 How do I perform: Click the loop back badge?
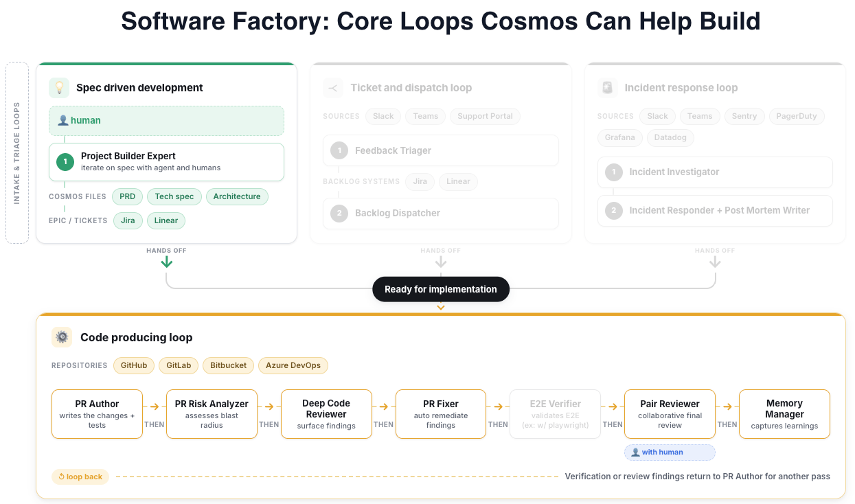[x=80, y=477]
